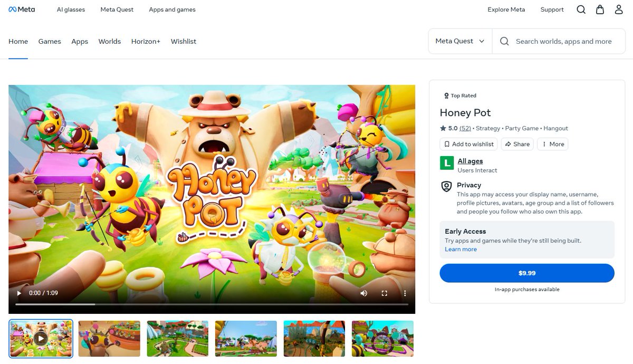Select the third gallery thumbnail
Screen dimensions: 633x364
178,339
